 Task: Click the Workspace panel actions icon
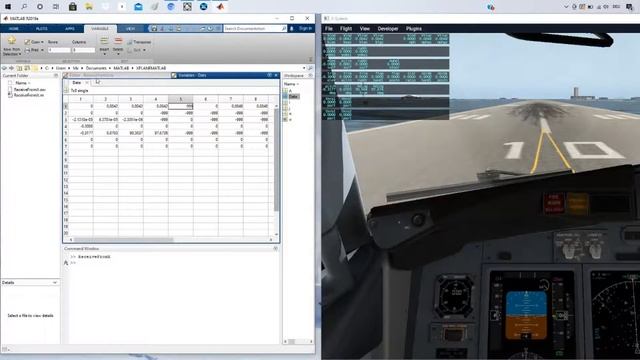(310, 76)
